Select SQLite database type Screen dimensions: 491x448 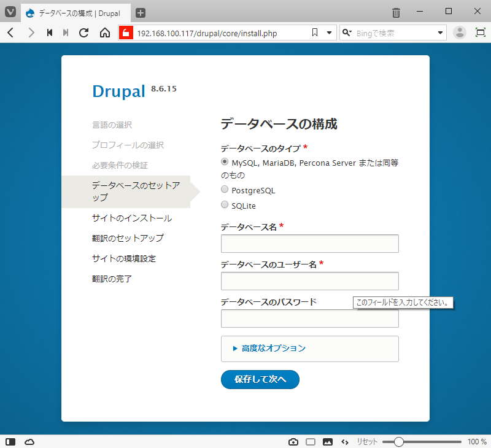point(225,204)
